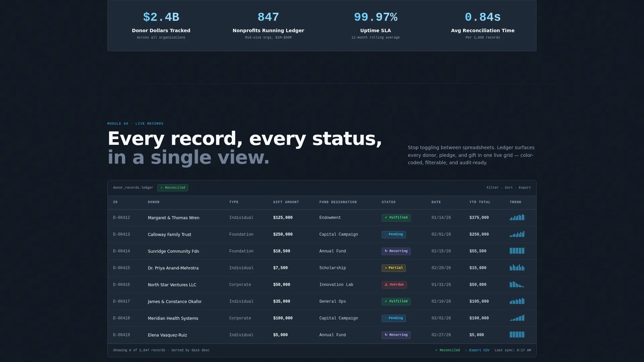Screen dimensions: 644x362
Task: Click Export in the table header
Action: 525,188
